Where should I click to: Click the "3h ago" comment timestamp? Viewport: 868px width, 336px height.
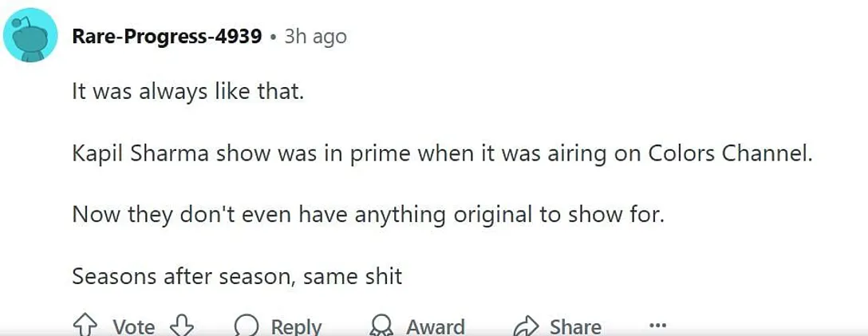pos(315,37)
